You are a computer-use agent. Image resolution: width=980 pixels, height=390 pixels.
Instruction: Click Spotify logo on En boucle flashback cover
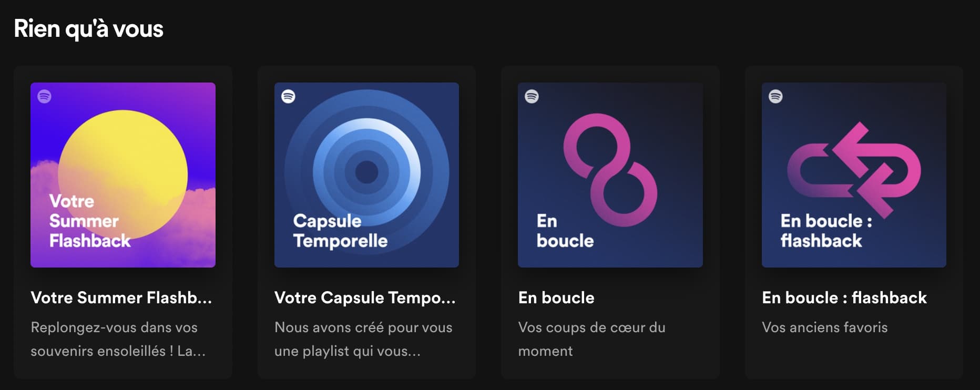[775, 96]
